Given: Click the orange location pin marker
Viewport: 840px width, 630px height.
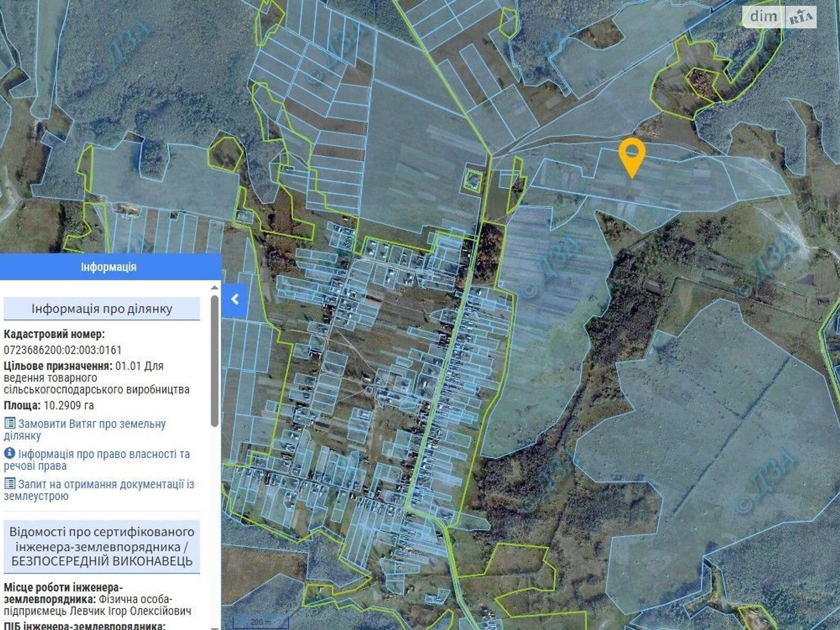Looking at the screenshot, I should coord(633,156).
